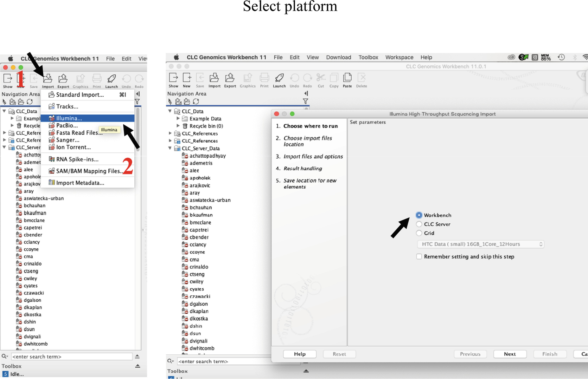
Task: Collapse CLC_Server folder in left window
Action: tap(4, 148)
